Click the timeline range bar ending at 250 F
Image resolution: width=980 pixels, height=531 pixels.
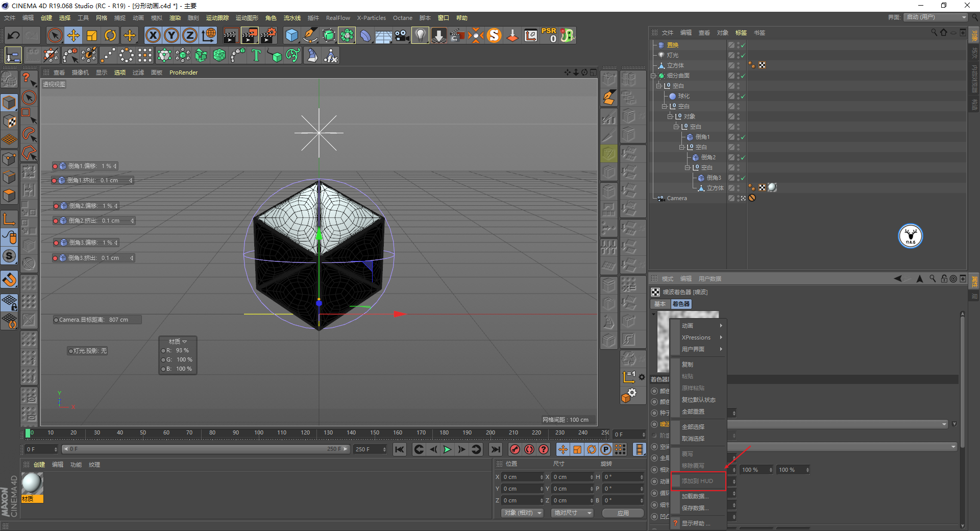(x=205, y=449)
